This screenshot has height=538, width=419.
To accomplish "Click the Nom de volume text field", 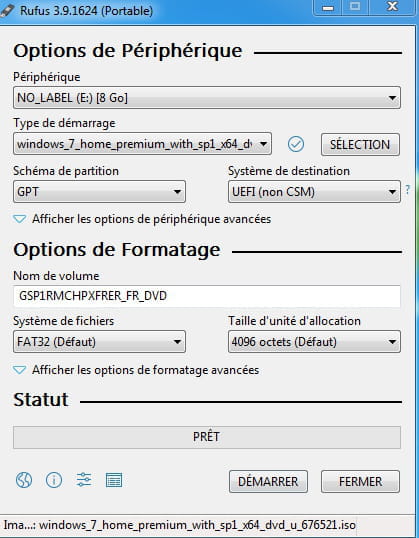I will [x=207, y=296].
